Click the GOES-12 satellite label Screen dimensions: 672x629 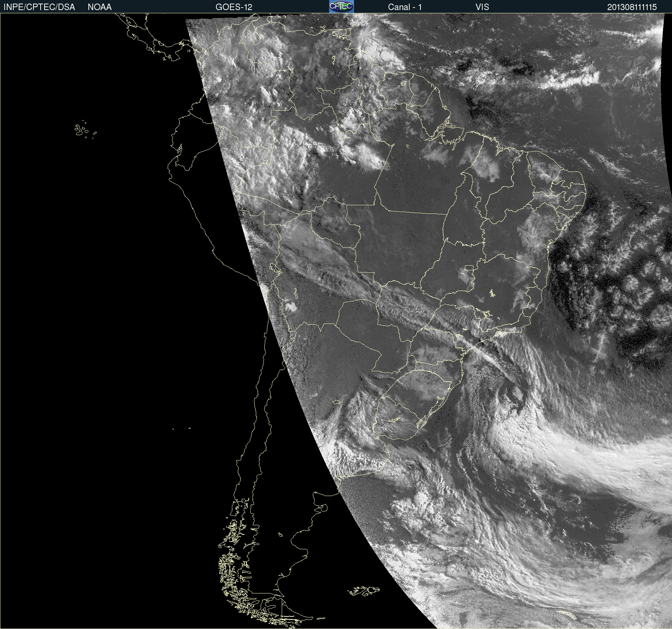[x=234, y=7]
